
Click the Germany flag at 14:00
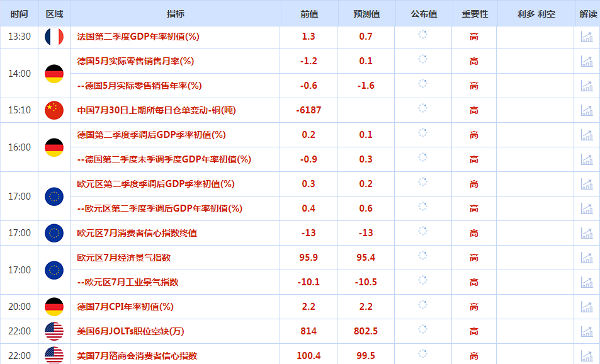pos(54,74)
